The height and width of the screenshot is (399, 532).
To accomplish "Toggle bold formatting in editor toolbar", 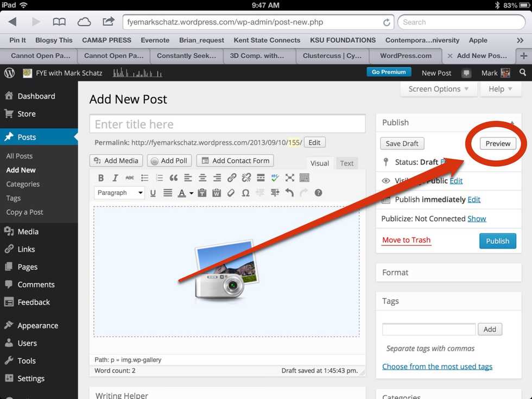I will (x=101, y=178).
